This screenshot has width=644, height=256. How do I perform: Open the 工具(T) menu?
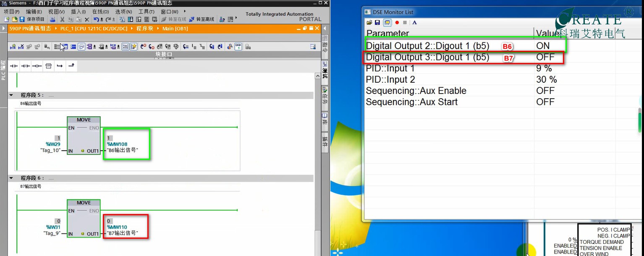[147, 11]
